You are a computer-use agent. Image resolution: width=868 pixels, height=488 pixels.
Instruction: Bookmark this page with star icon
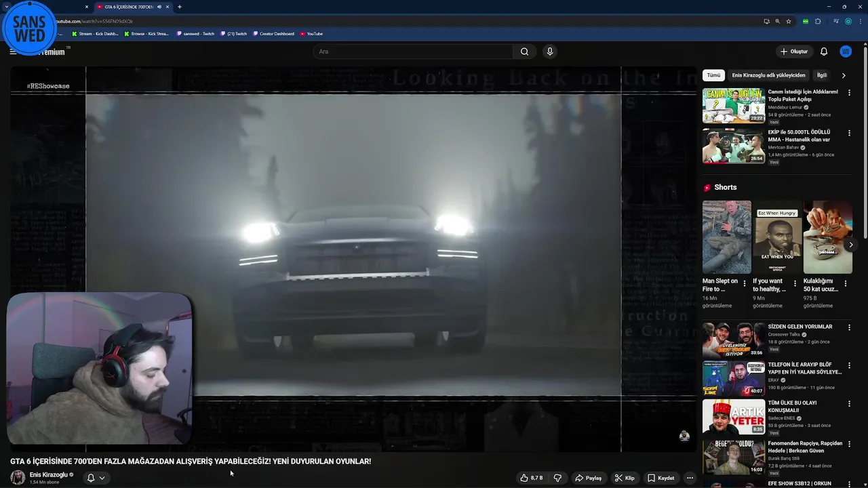(x=789, y=21)
